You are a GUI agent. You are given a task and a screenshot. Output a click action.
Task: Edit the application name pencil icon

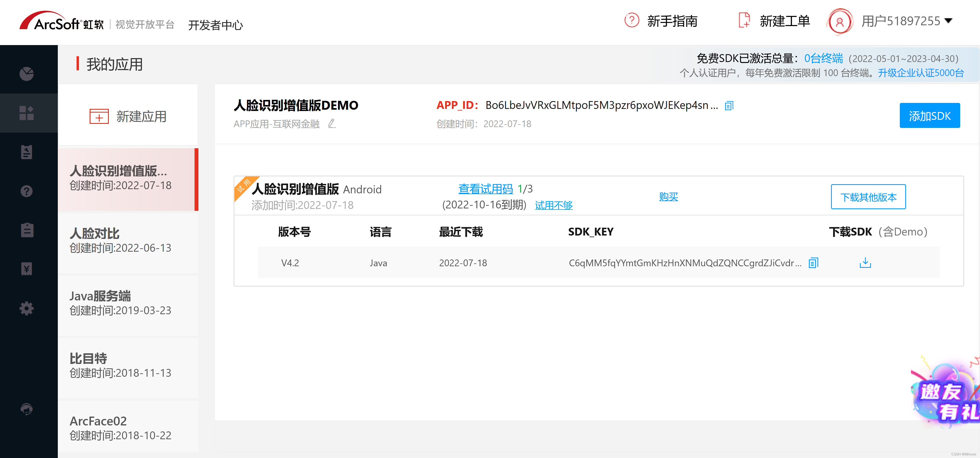coord(332,124)
